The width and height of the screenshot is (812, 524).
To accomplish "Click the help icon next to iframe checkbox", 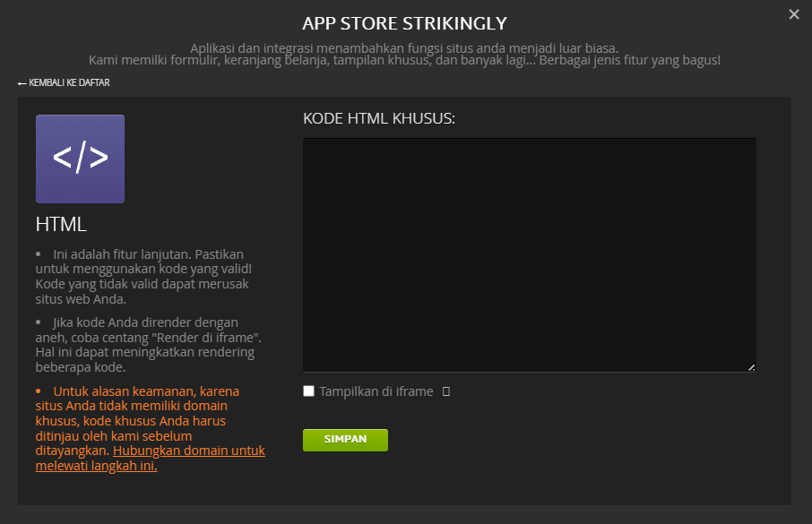I will coord(445,391).
